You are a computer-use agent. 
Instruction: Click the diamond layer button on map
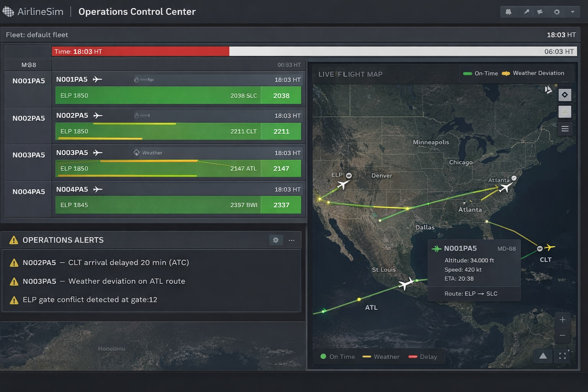click(565, 95)
